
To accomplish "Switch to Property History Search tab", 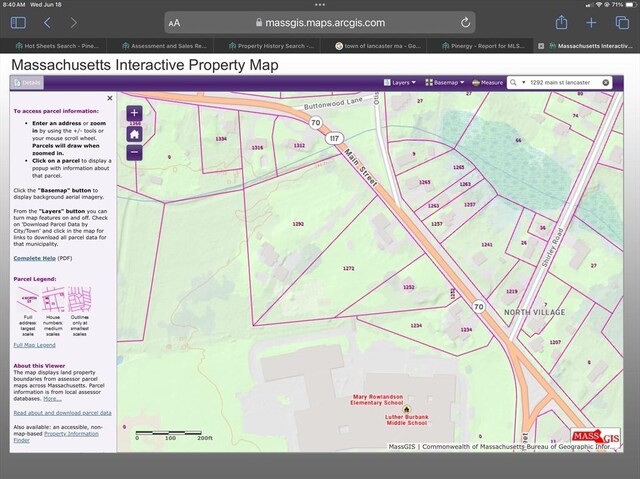I will pyautogui.click(x=271, y=46).
